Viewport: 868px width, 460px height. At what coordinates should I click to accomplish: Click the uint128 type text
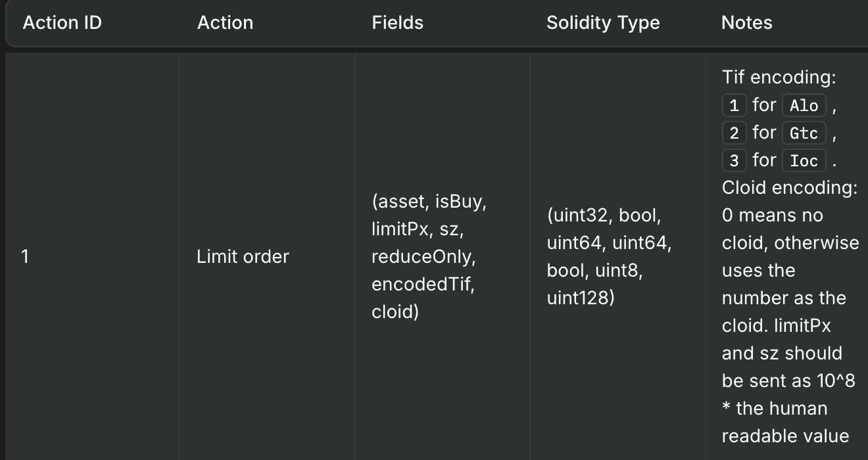tap(581, 298)
